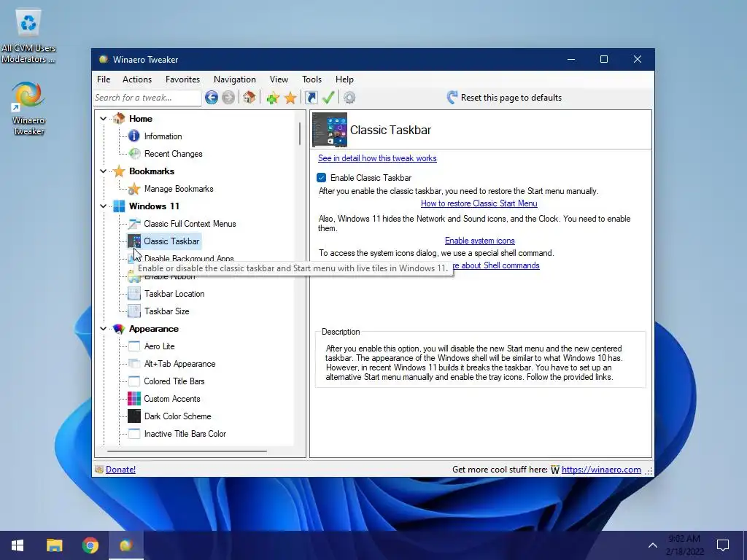Click the Reset page refresh arrow icon
Screen dimensions: 747x560
452,98
